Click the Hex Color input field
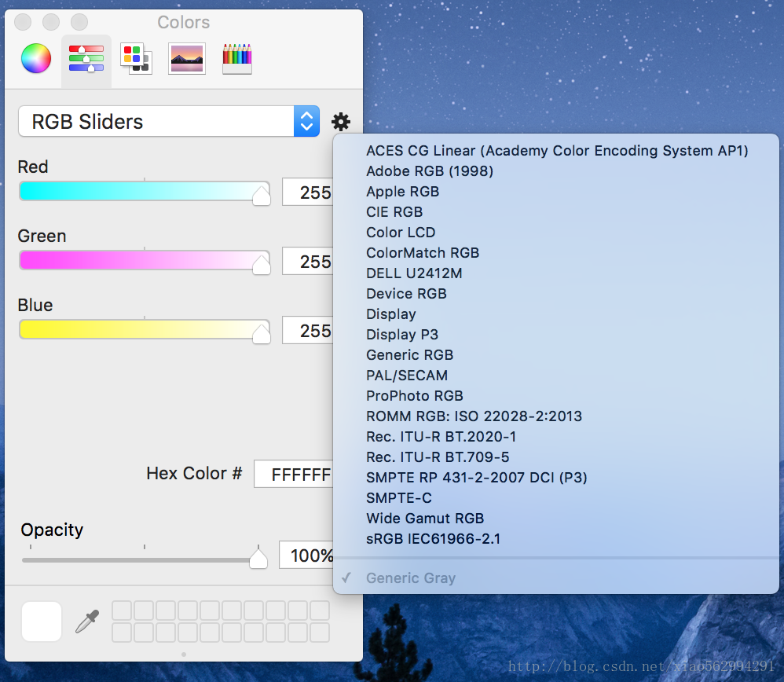Screen dimensions: 784x682 [x=294, y=474]
